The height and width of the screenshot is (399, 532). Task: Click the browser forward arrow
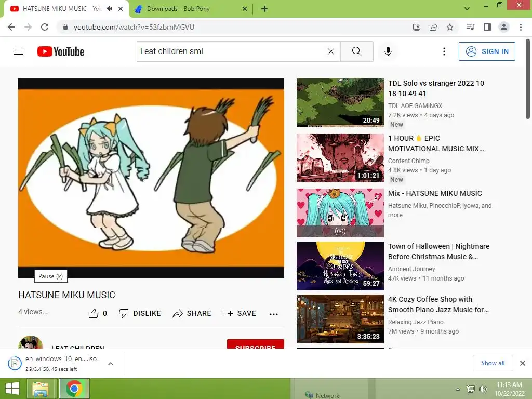pos(28,27)
